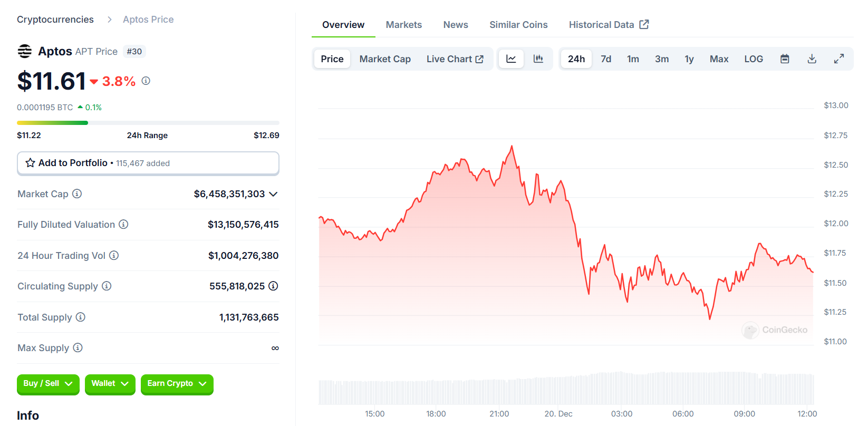Switch to line chart view icon
868x426 pixels.
click(x=511, y=59)
